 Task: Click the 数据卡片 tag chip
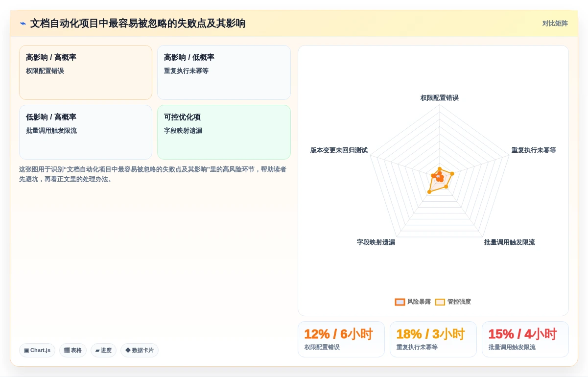click(140, 350)
